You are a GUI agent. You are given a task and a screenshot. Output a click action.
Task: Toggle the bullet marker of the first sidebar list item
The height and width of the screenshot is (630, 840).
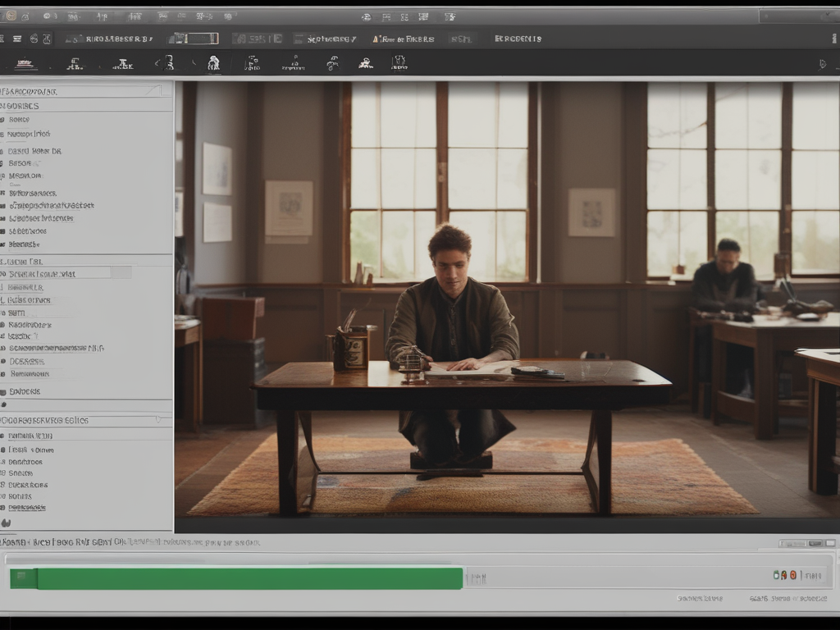2,120
